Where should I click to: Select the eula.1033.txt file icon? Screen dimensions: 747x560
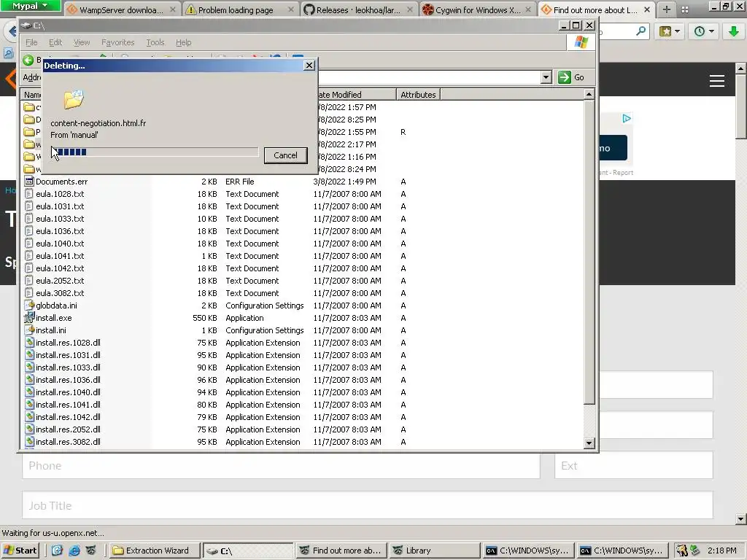point(29,219)
